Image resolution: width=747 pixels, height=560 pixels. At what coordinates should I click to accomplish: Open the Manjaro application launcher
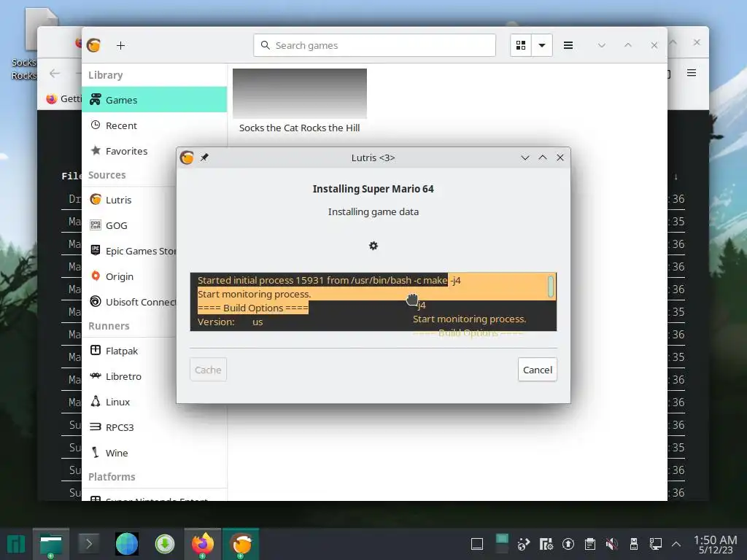[x=16, y=544]
